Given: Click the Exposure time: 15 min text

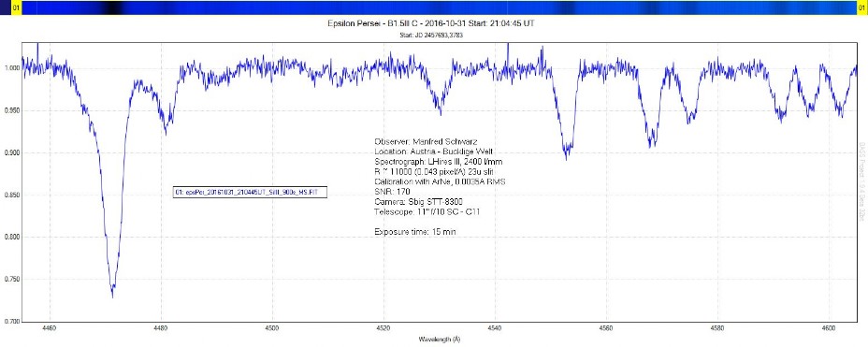Looking at the screenshot, I should click(415, 232).
